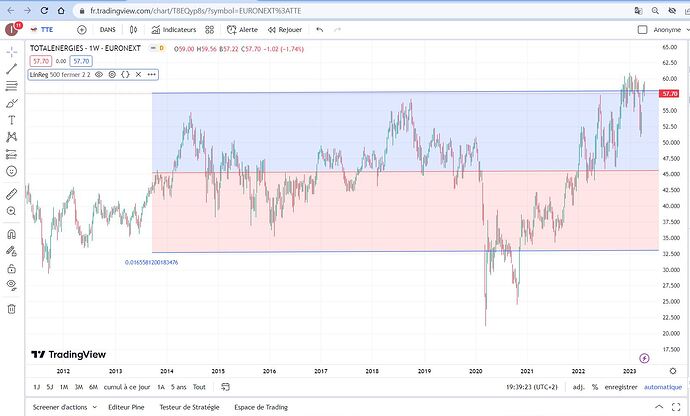
Task: Open the Indicateurs dialog
Action: click(x=174, y=29)
